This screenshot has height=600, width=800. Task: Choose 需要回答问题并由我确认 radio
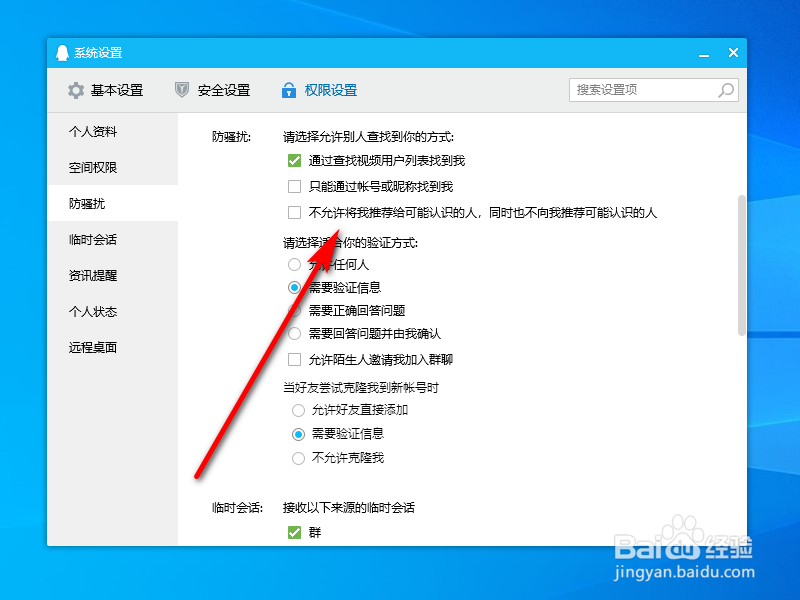294,334
